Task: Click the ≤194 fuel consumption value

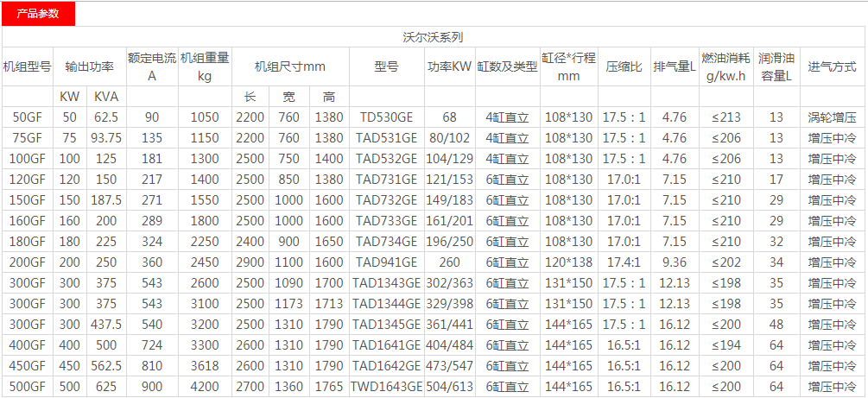Action: (725, 344)
